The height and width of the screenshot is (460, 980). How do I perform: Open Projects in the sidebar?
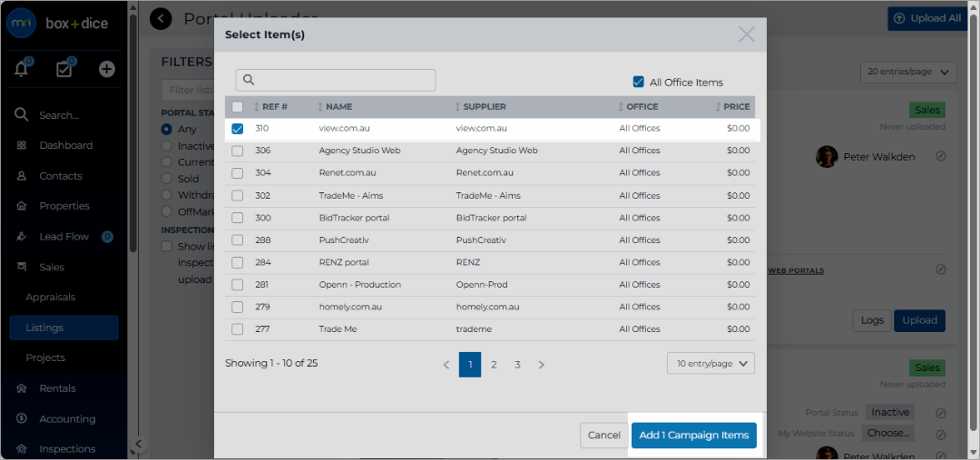45,358
